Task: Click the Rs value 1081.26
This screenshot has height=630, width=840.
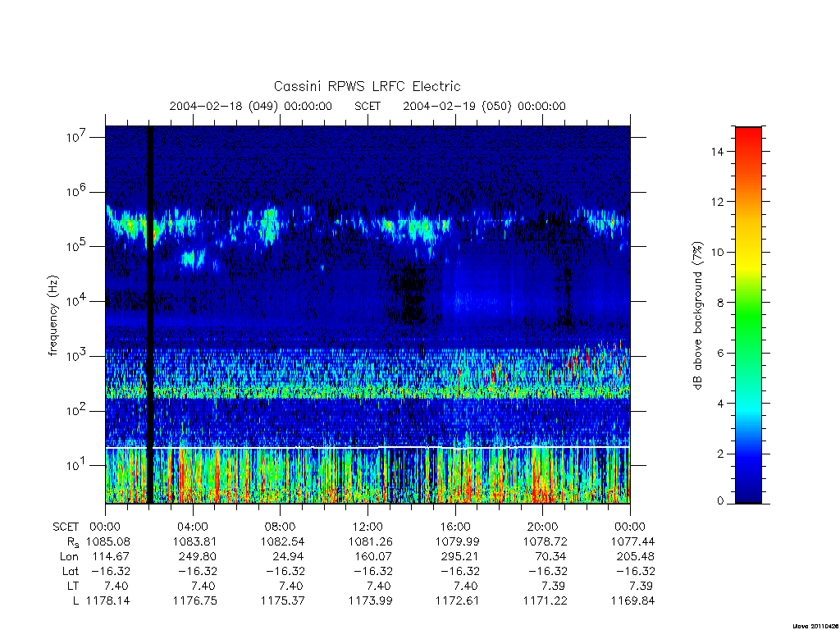Action: coord(370,541)
